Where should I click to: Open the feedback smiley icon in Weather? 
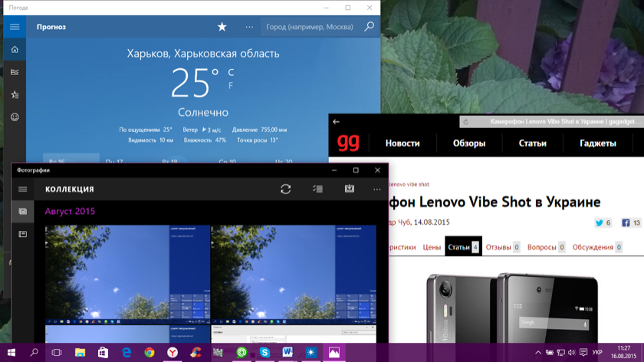[15, 117]
